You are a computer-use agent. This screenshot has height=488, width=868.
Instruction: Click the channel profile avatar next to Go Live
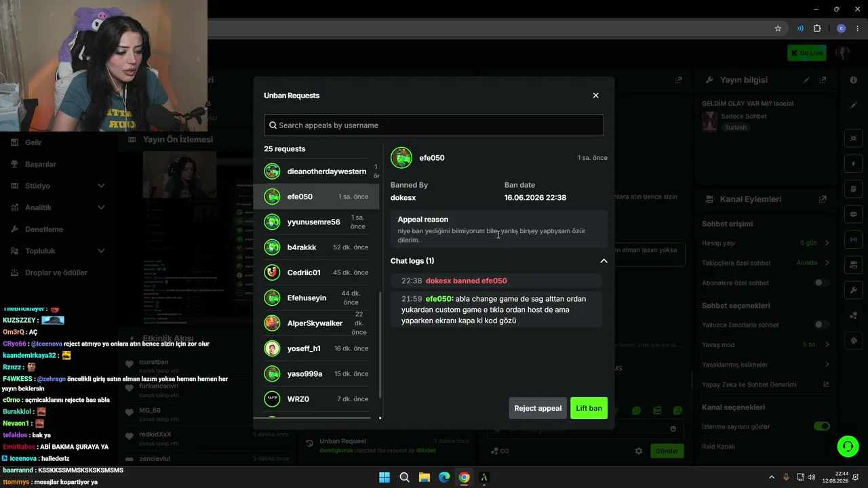(x=843, y=53)
